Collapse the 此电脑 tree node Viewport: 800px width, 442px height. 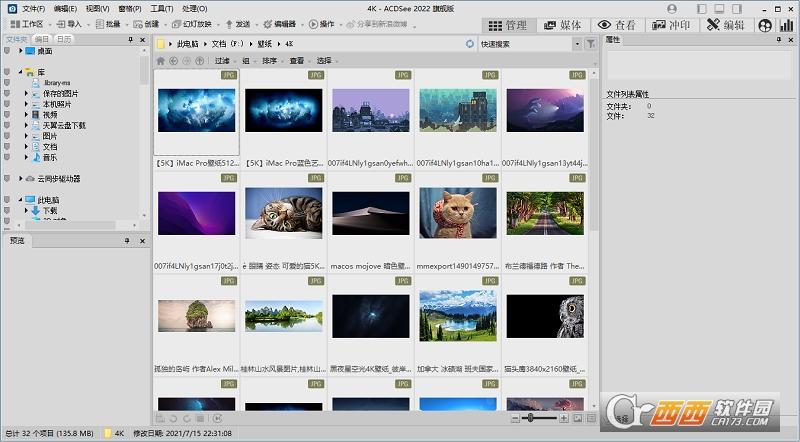[x=20, y=200]
